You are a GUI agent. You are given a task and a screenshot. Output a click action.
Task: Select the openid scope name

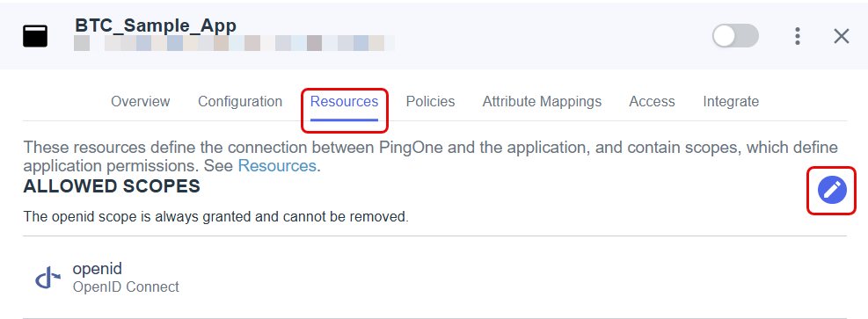point(98,269)
